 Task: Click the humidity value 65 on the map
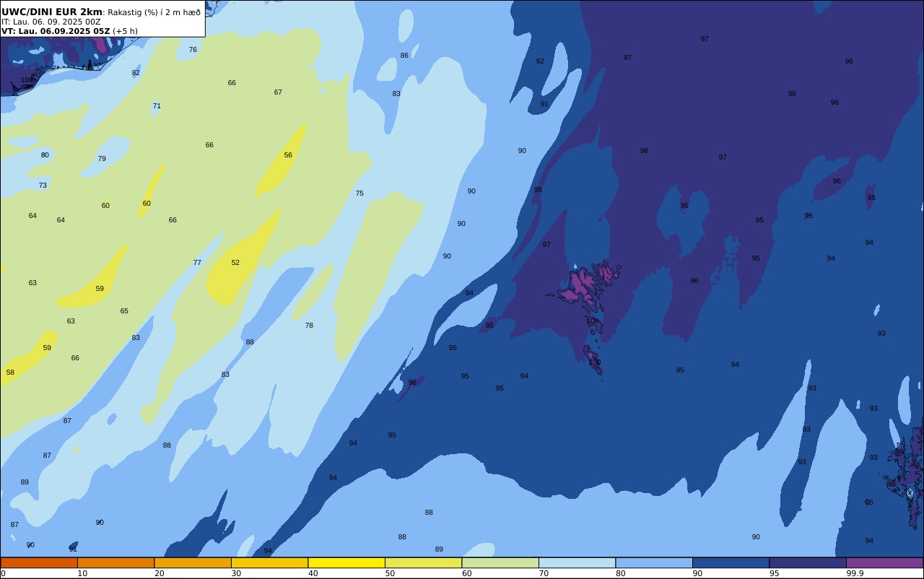124,311
